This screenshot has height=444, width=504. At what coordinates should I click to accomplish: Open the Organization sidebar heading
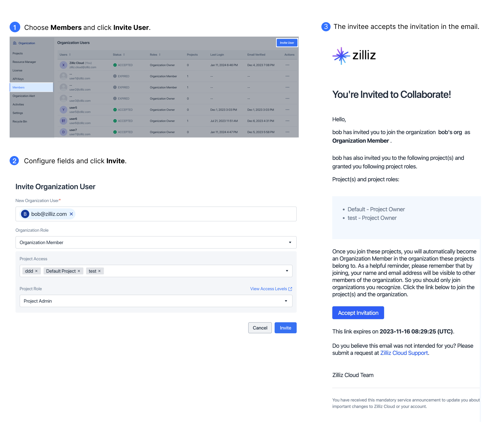point(24,43)
